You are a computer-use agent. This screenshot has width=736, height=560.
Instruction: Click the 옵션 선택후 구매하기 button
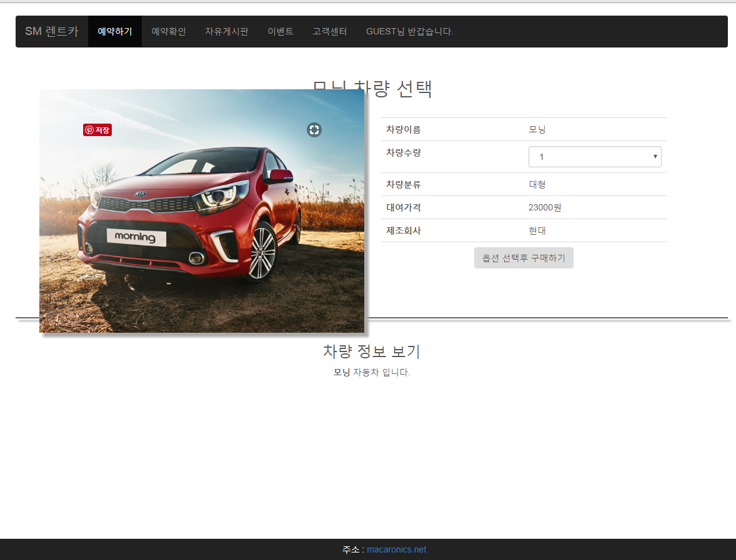[x=524, y=258]
